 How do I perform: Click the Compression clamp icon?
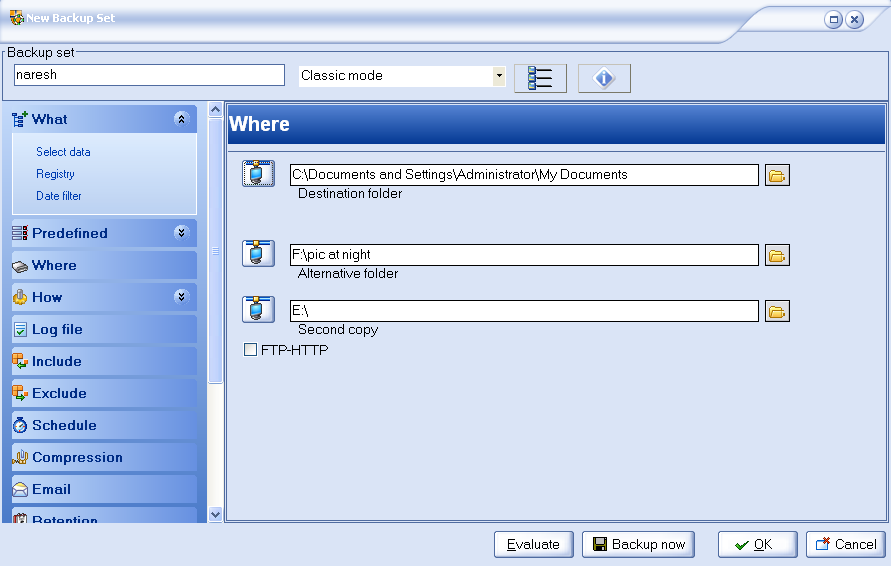(20, 457)
